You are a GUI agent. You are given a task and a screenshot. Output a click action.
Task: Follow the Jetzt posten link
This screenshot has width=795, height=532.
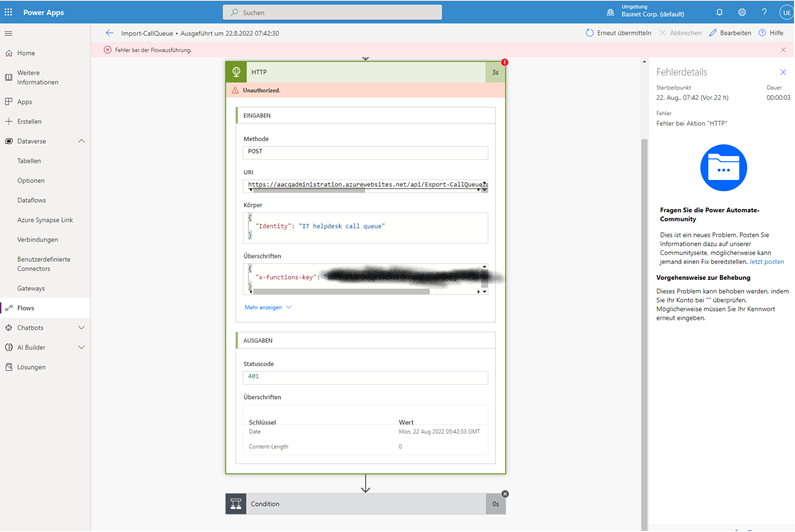pos(767,262)
